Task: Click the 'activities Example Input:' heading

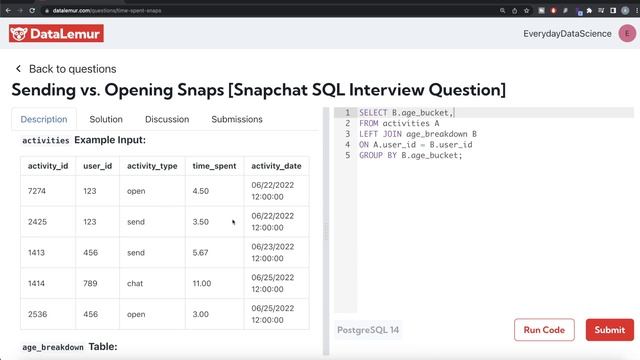Action: click(84, 140)
